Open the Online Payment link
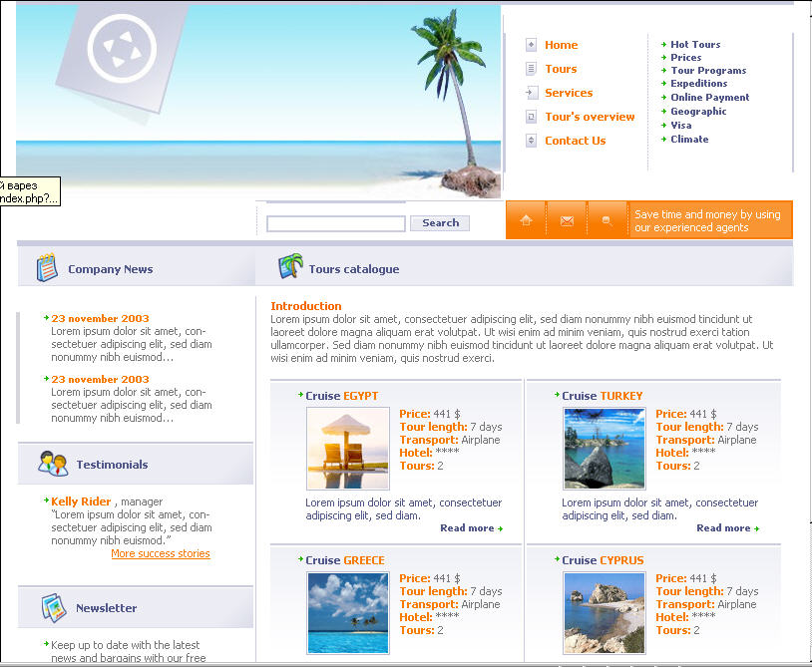Viewport: 812px width, 667px height. point(710,98)
